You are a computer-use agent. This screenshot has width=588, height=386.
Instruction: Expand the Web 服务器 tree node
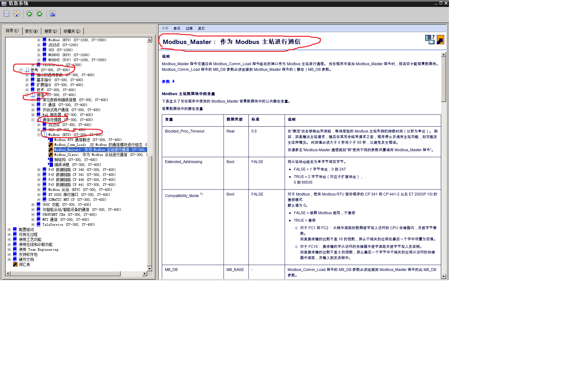pyautogui.click(x=33, y=115)
